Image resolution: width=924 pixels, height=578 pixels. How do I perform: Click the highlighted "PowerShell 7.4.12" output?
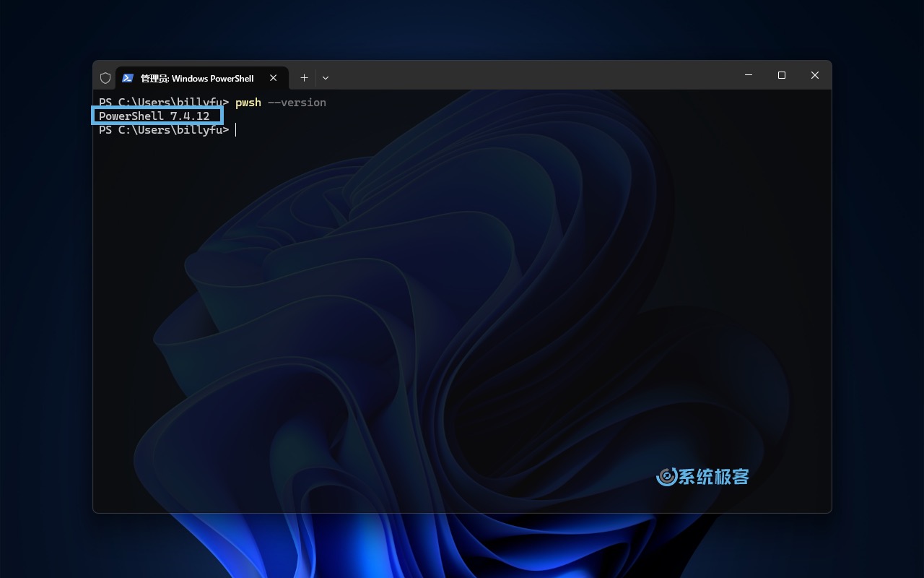(154, 116)
